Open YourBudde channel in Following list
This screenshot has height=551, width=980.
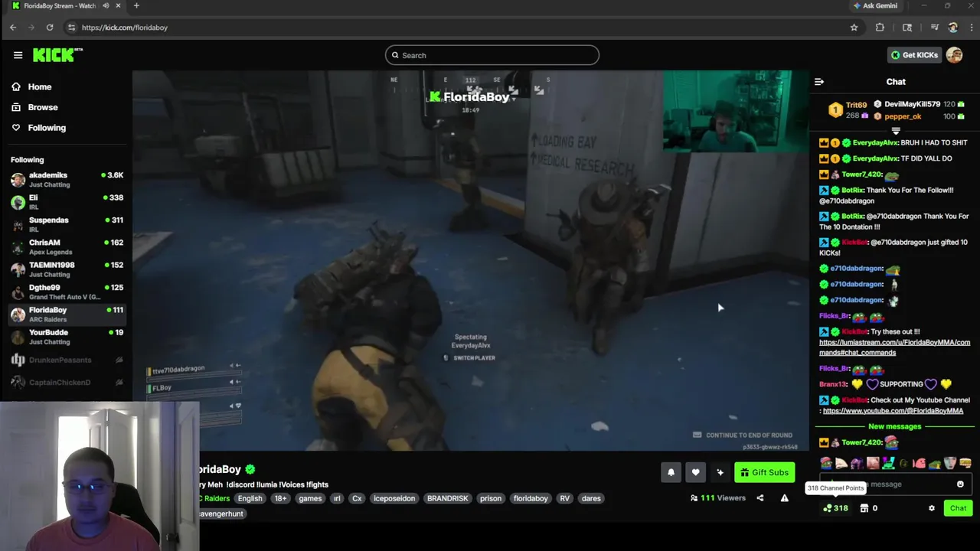pos(67,337)
